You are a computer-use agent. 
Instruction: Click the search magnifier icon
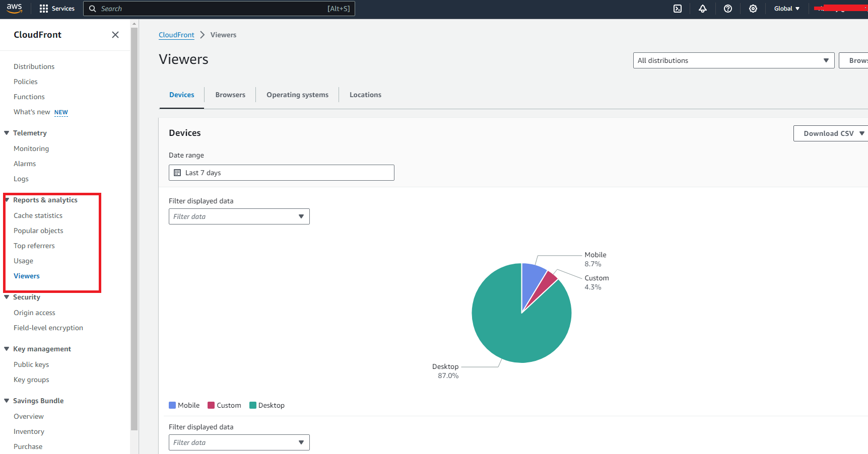[x=93, y=9]
